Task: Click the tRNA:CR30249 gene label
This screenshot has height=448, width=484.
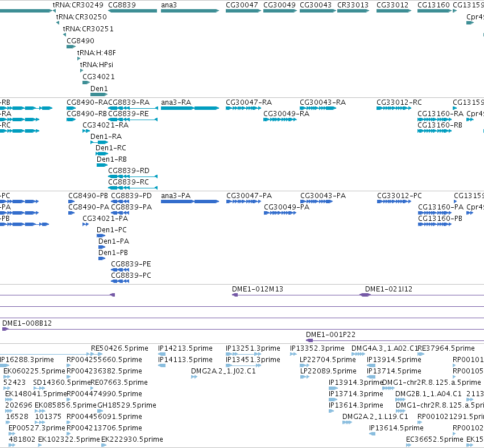Action: (x=78, y=5)
